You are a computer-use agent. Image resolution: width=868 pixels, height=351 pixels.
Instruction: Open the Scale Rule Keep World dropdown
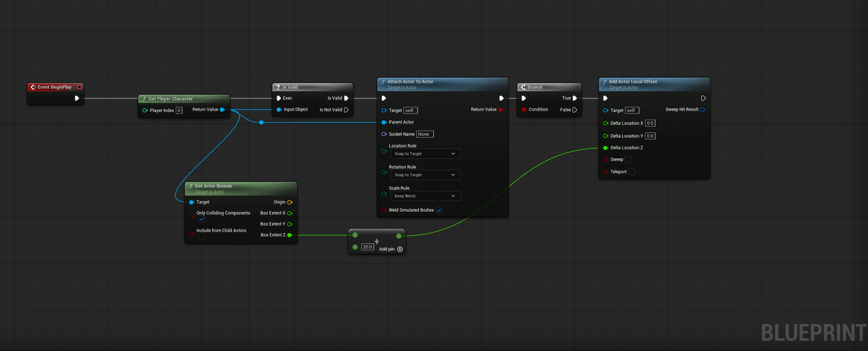[x=425, y=196]
